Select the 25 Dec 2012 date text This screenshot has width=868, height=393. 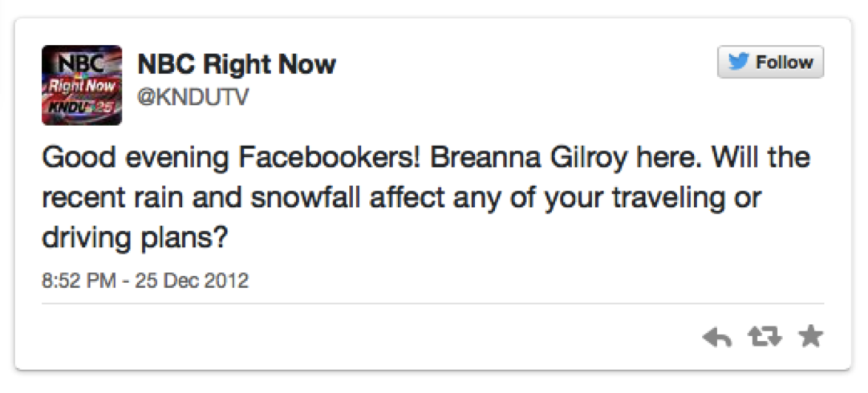pos(191,282)
